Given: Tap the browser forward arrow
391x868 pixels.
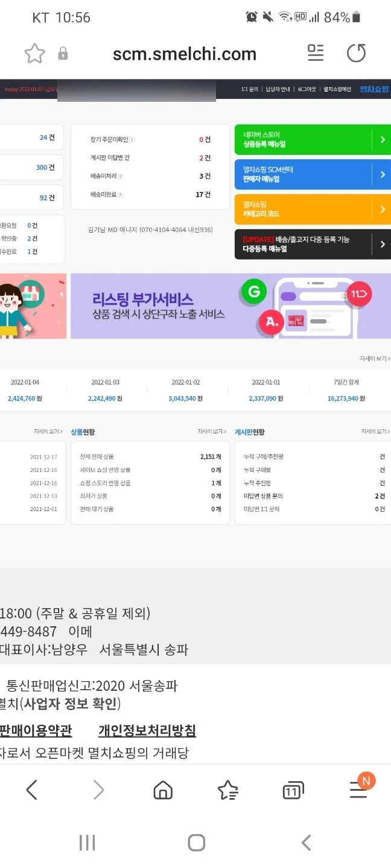Looking at the screenshot, I should 98,790.
